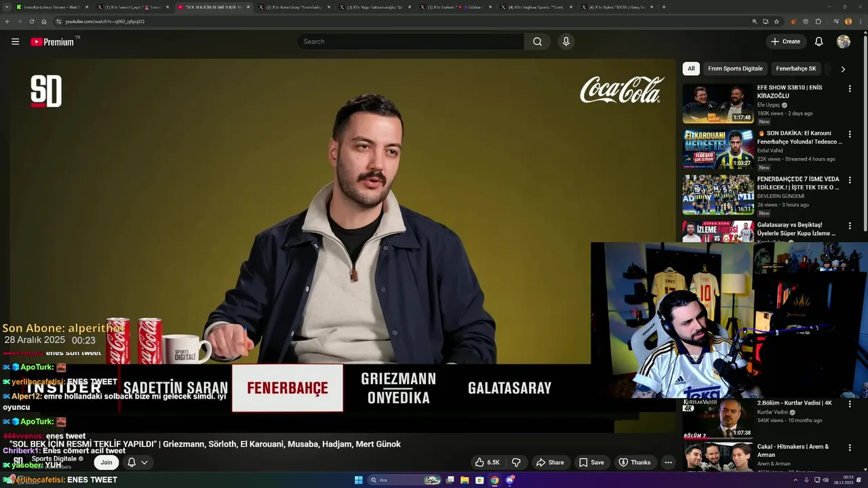This screenshot has height=488, width=868.
Task: Toggle Sports Digitale notification bell
Action: point(132,462)
